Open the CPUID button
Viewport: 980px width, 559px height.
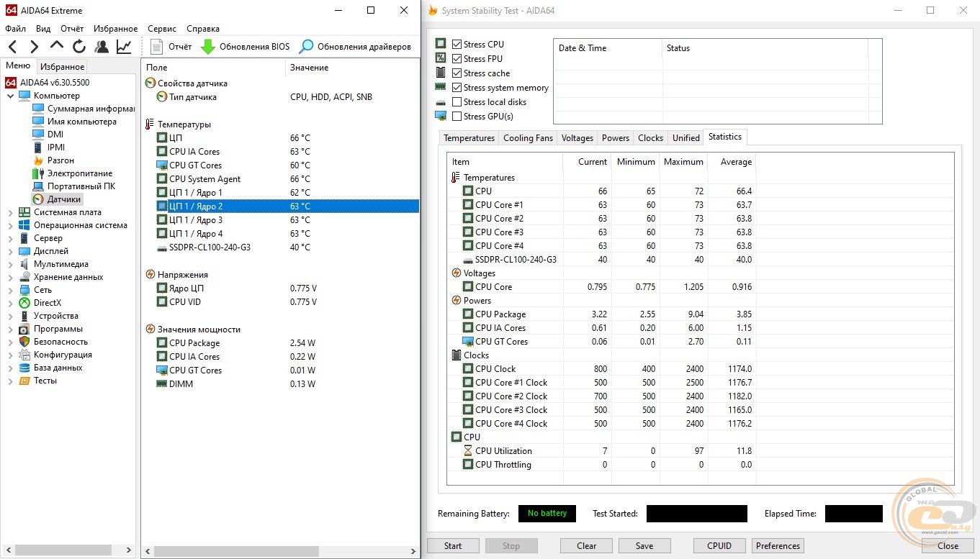(719, 546)
